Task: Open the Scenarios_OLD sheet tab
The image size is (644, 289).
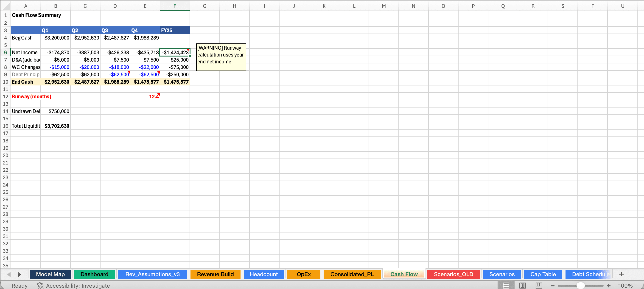Action: 454,274
